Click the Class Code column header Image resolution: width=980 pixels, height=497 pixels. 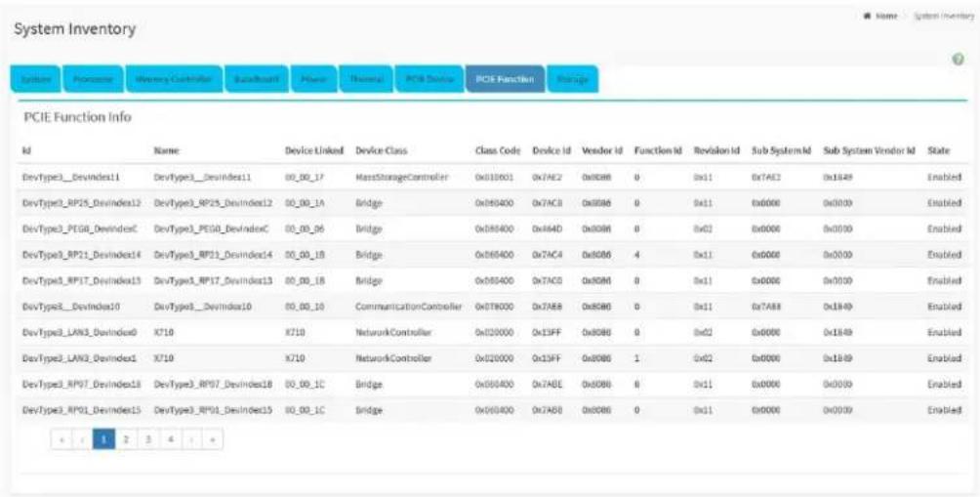pyautogui.click(x=498, y=150)
